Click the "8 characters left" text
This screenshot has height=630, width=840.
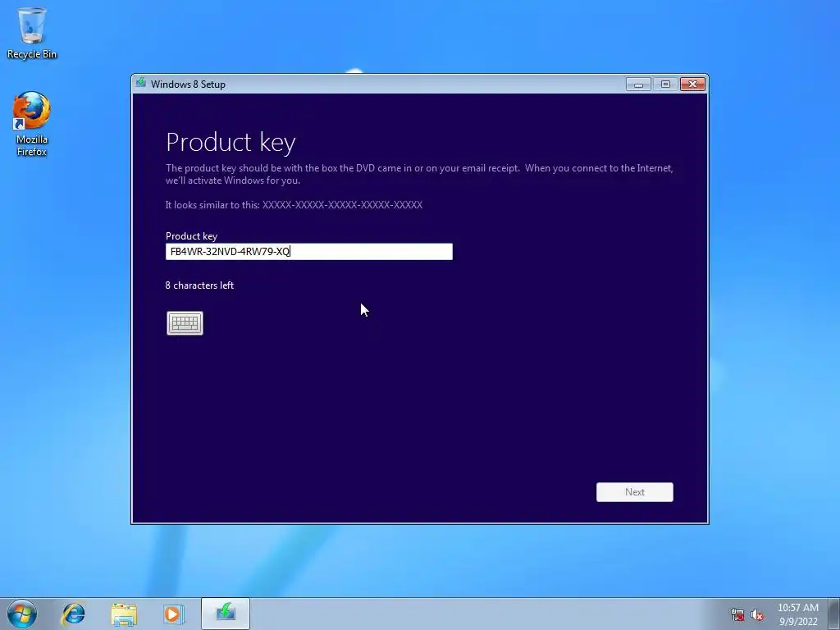tap(199, 285)
